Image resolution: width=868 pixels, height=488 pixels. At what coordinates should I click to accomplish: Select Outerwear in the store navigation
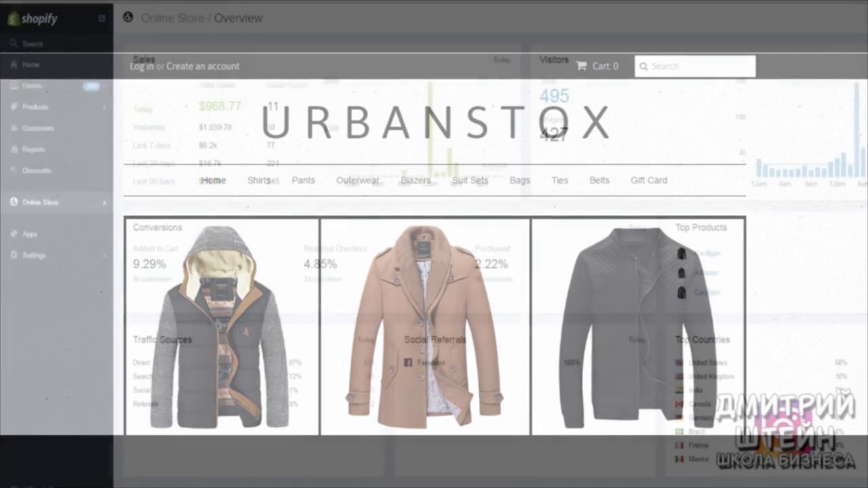click(x=358, y=180)
